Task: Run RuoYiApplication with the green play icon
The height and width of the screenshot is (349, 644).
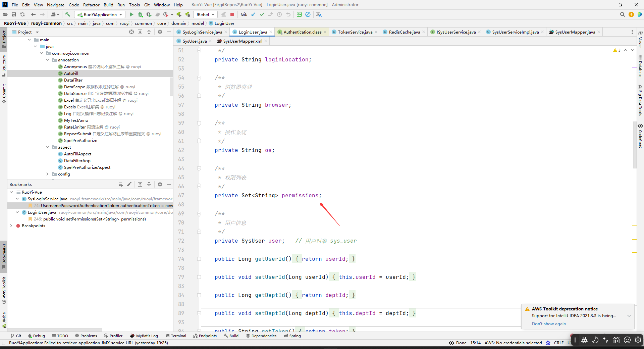Action: pos(131,14)
